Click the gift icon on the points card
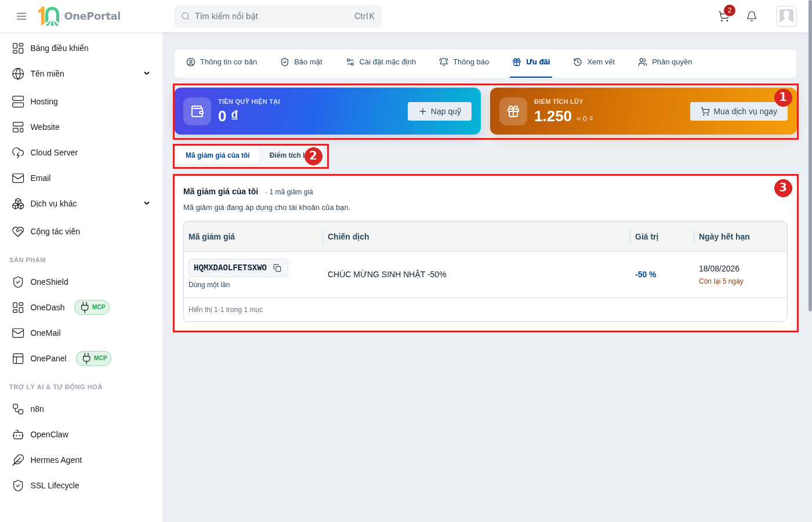Screen dimensions: 812x522 513,111
